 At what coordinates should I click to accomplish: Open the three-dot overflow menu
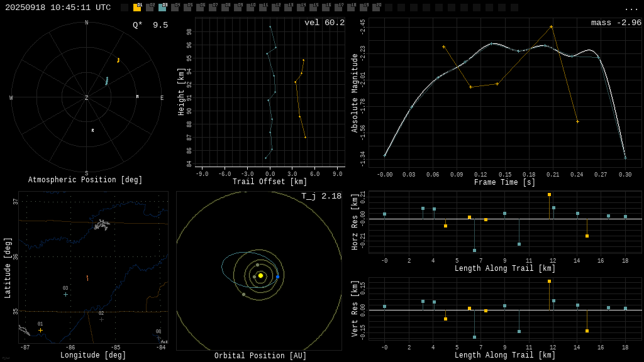coord(631,9)
